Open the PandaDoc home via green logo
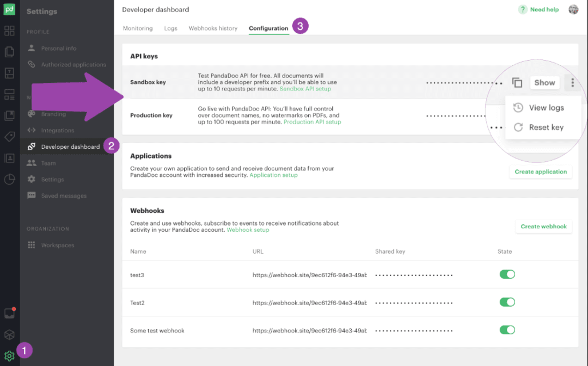The width and height of the screenshot is (588, 366). 8,9
